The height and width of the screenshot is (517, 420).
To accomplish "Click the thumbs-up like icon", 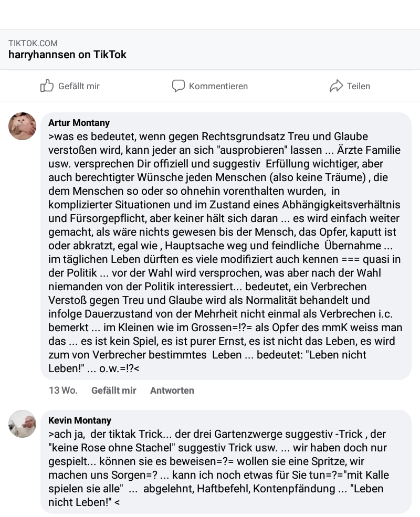I will 47,86.
